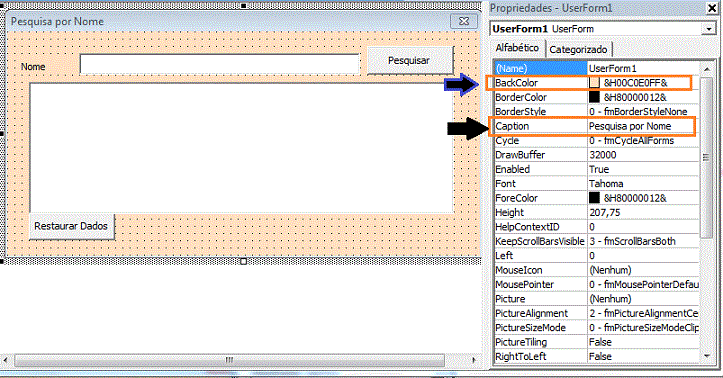Viewport: 723px width, 378px height.
Task: Select the (Name) property row
Action: [596, 68]
